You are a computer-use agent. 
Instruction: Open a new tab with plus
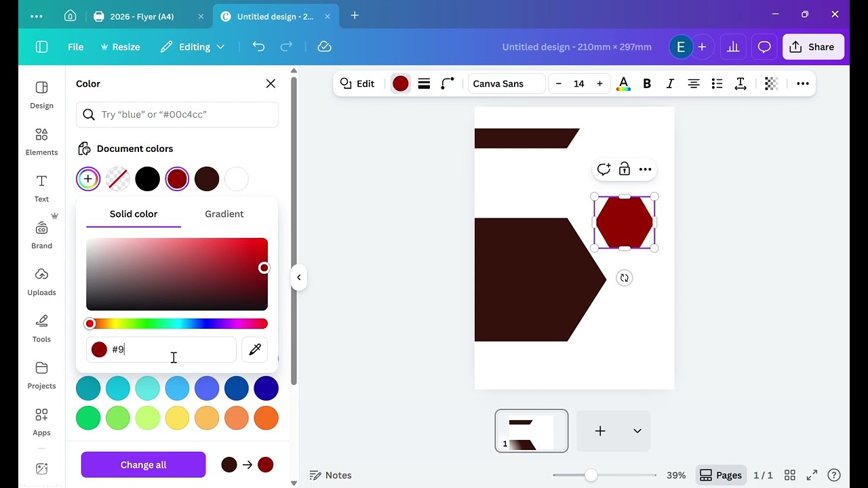coord(355,16)
